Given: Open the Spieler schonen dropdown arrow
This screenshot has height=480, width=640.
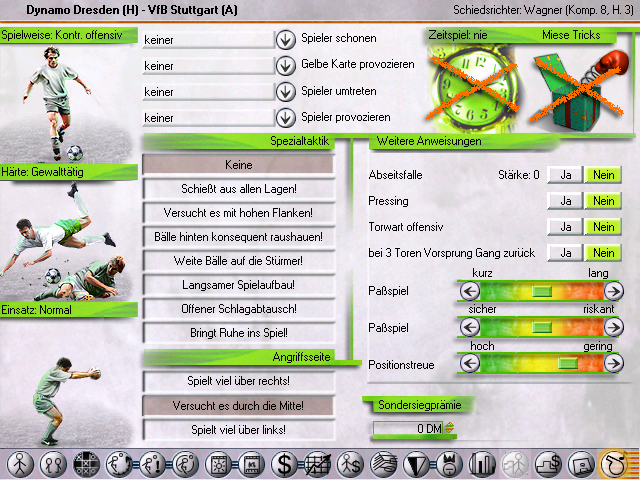Looking at the screenshot, I should point(285,40).
